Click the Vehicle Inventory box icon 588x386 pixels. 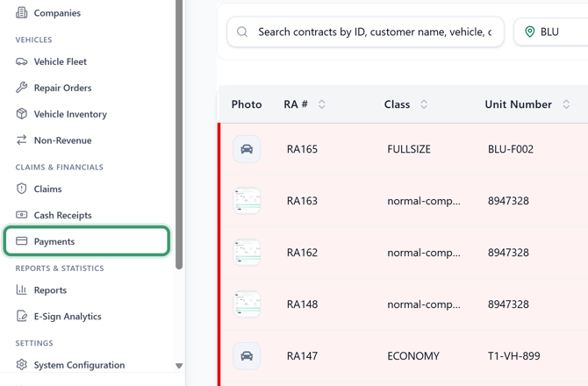click(x=21, y=114)
